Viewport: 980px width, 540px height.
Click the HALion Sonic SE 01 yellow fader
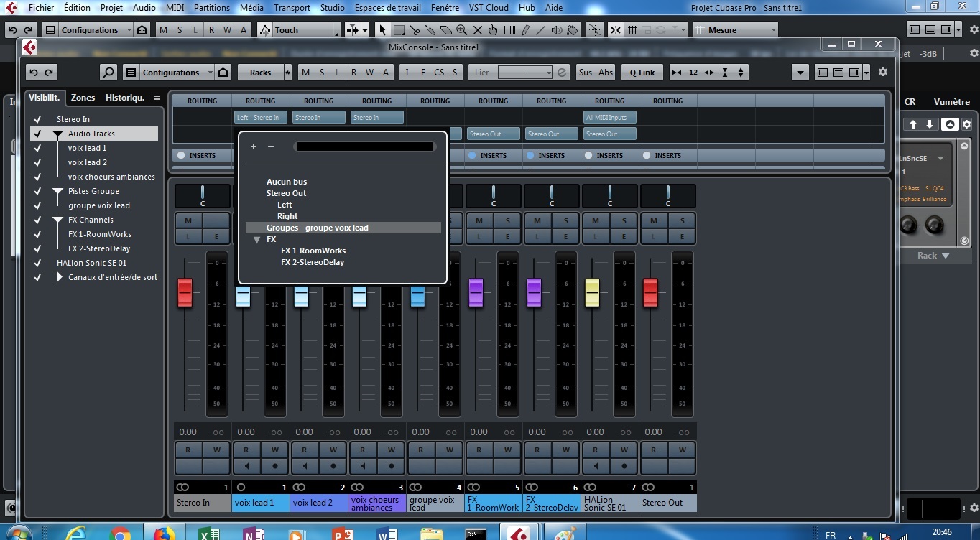[592, 293]
